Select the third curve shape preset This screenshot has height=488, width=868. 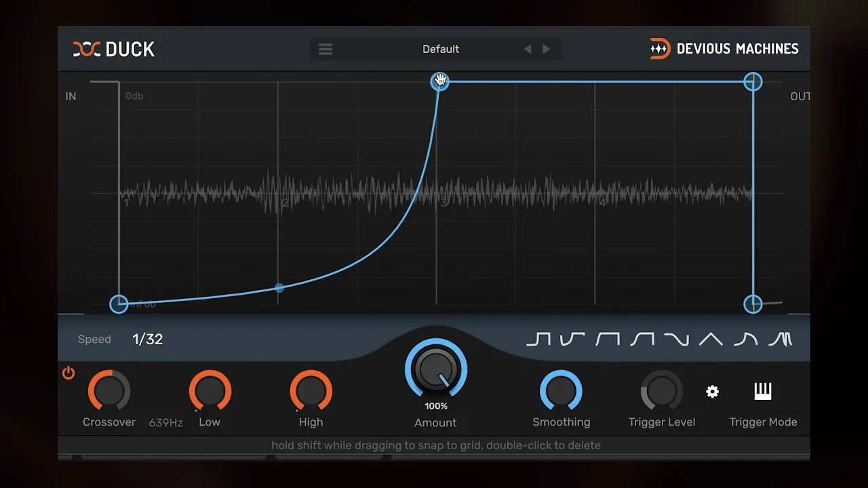click(x=608, y=339)
